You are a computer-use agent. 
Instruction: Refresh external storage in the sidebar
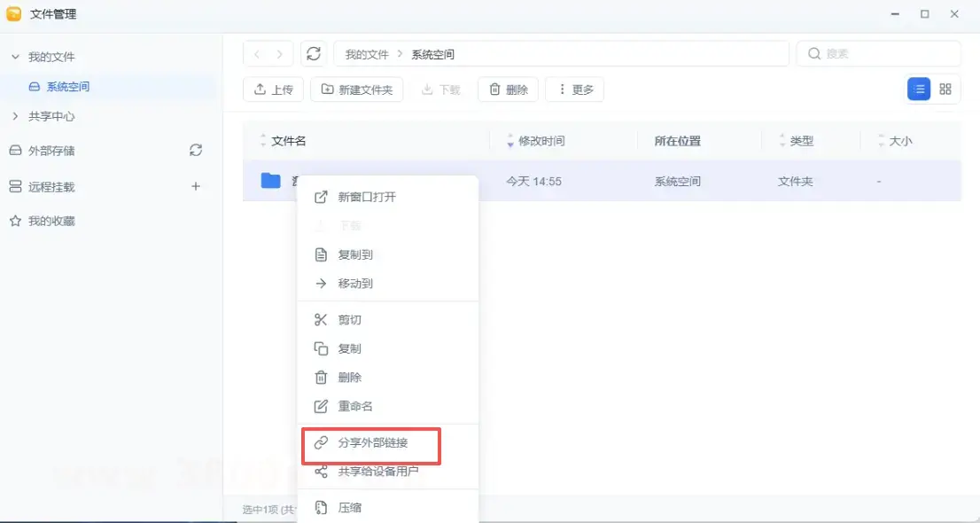point(196,151)
